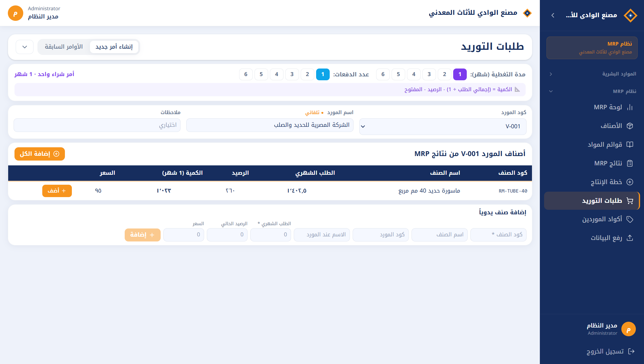Viewport: 644px width, 364px height.
Task: Open نتائج MRP menu item
Action: pyautogui.click(x=592, y=163)
